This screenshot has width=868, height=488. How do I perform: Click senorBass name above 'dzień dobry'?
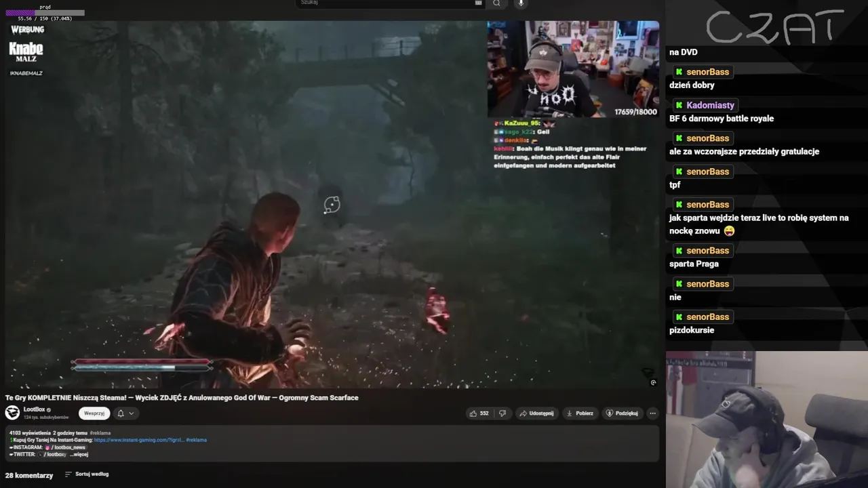tap(707, 72)
